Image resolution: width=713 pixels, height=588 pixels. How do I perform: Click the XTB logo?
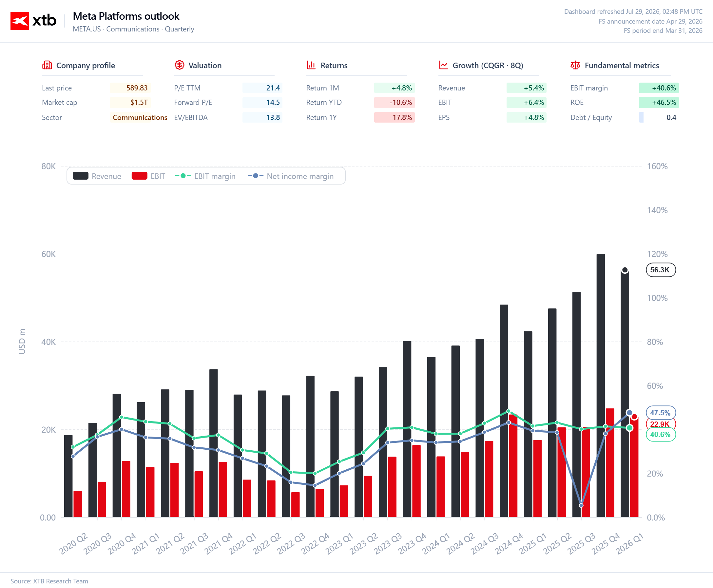coord(33,21)
